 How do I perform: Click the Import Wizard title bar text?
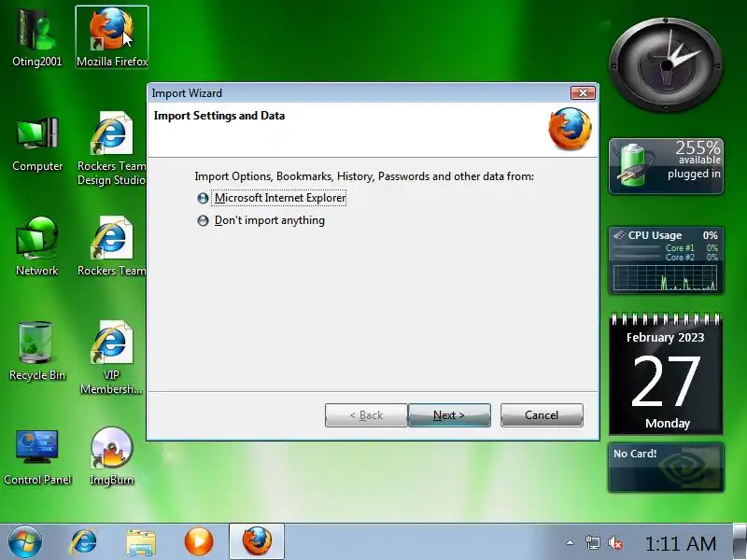(187, 93)
